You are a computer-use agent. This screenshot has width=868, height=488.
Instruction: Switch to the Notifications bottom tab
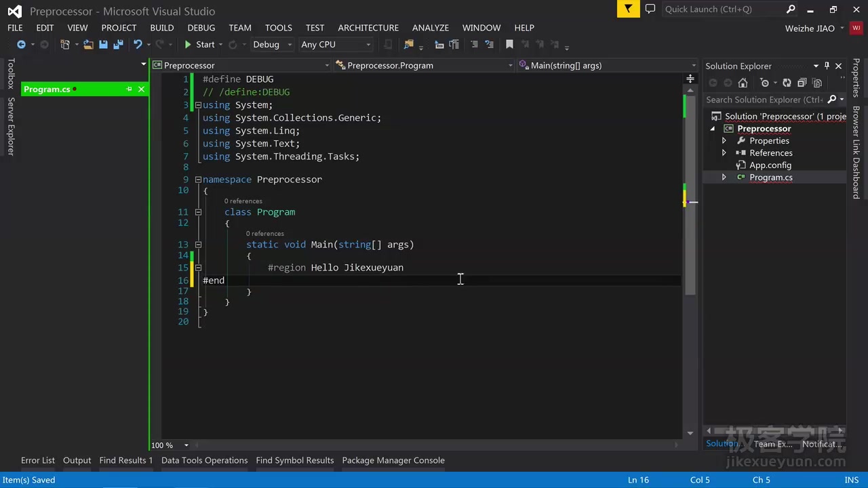point(821,444)
